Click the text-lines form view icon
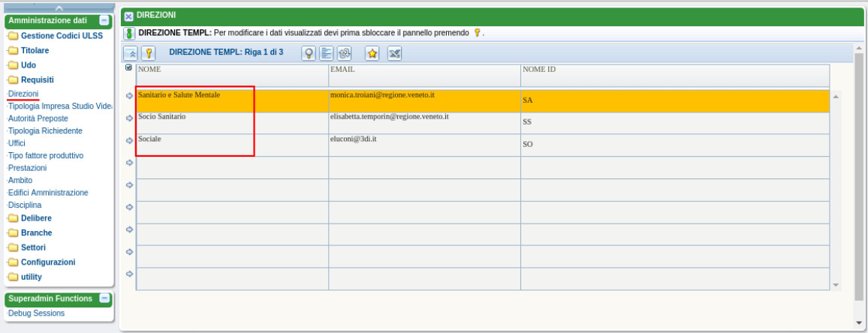Viewport: 868px width, 333px height. [326, 53]
